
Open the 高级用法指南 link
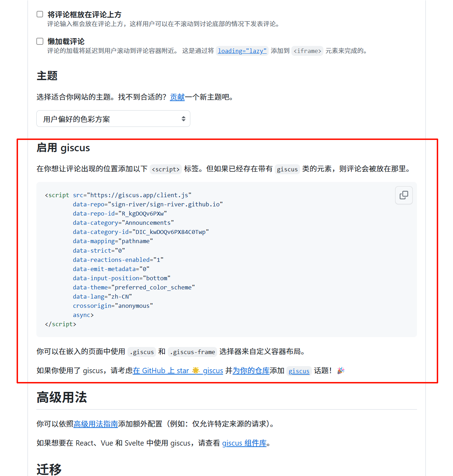coord(96,424)
